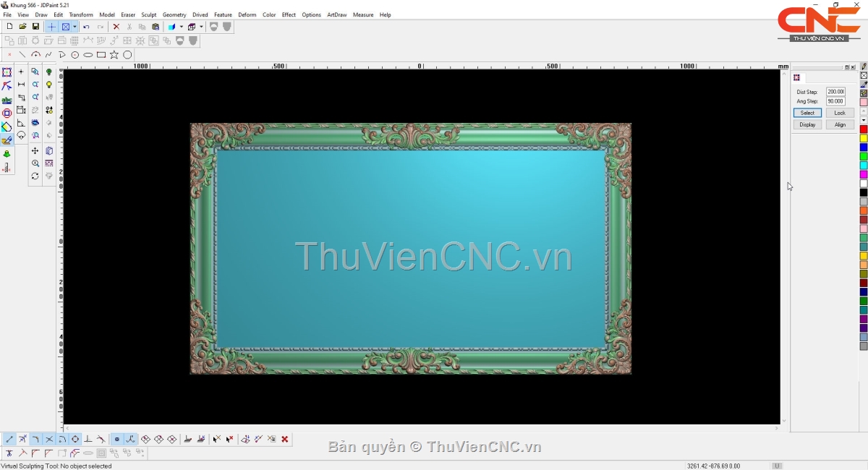Toggle endpoint snap in bottom toolbar
The image size is (868, 470).
[9, 439]
